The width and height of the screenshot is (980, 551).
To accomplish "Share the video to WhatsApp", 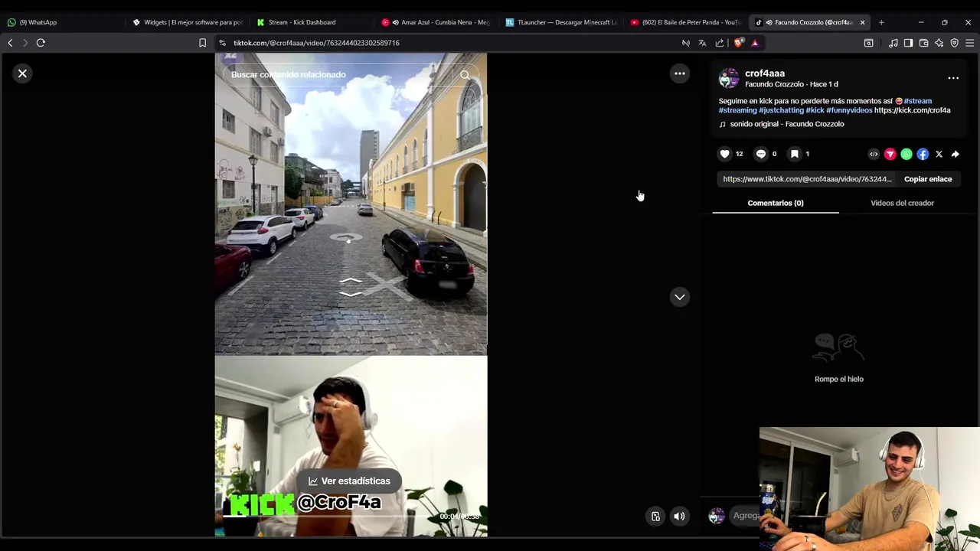I will [906, 154].
